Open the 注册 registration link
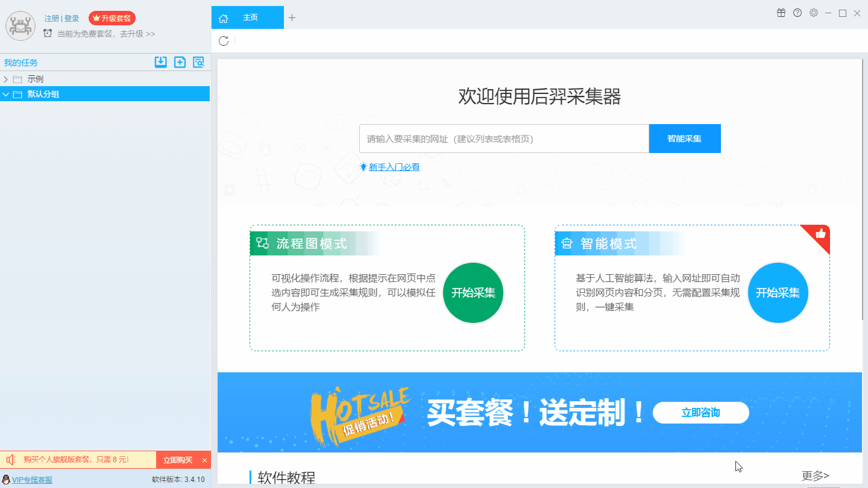 52,18
